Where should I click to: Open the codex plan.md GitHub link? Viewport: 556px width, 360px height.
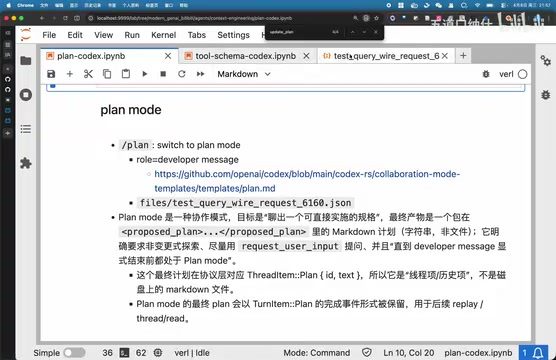click(307, 181)
